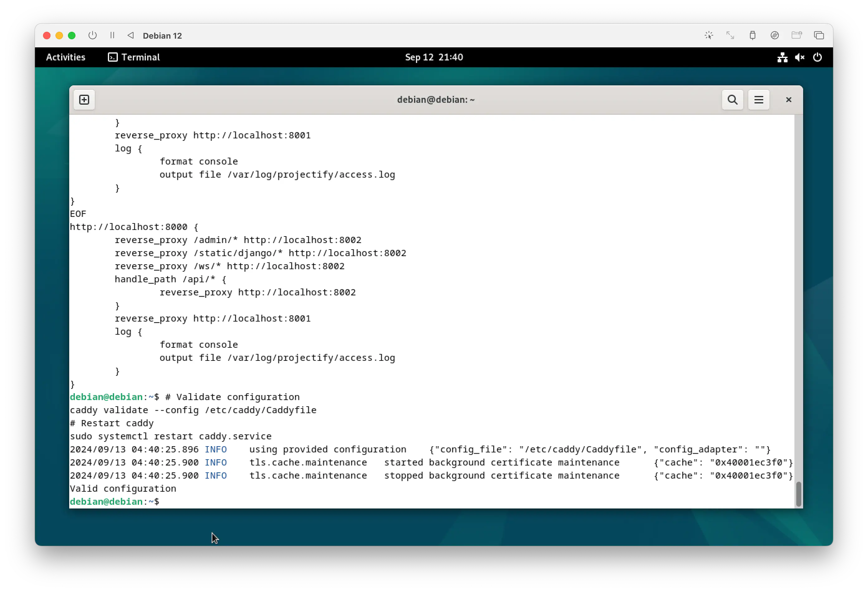Close the debian@debian terminal window
The width and height of the screenshot is (868, 592).
(788, 100)
